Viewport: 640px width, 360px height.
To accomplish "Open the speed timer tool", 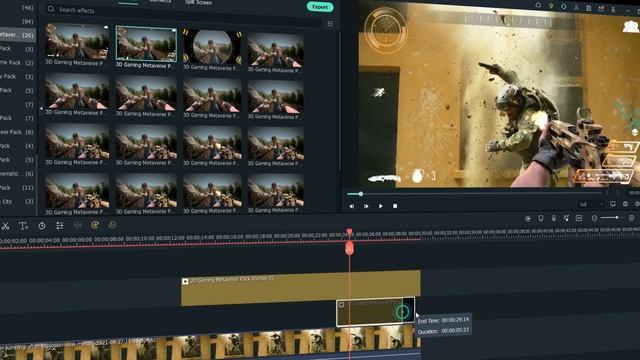I will coord(42,226).
